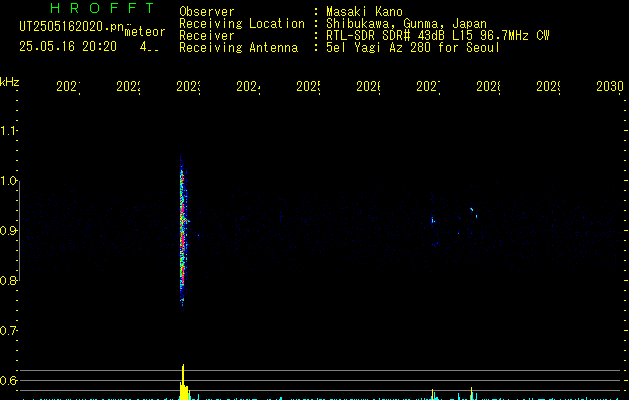629x400 pixels.
Task: Select location Shibukawa, Gunma, Japan
Action: (x=406, y=24)
